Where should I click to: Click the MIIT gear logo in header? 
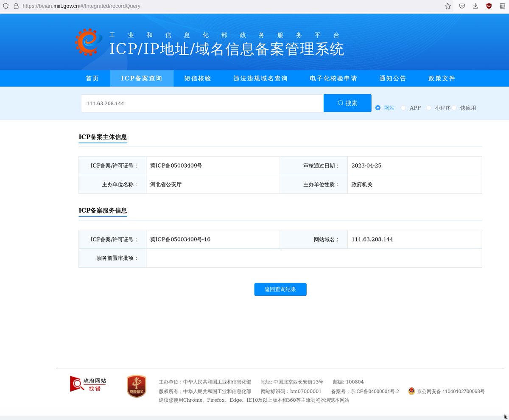[89, 42]
